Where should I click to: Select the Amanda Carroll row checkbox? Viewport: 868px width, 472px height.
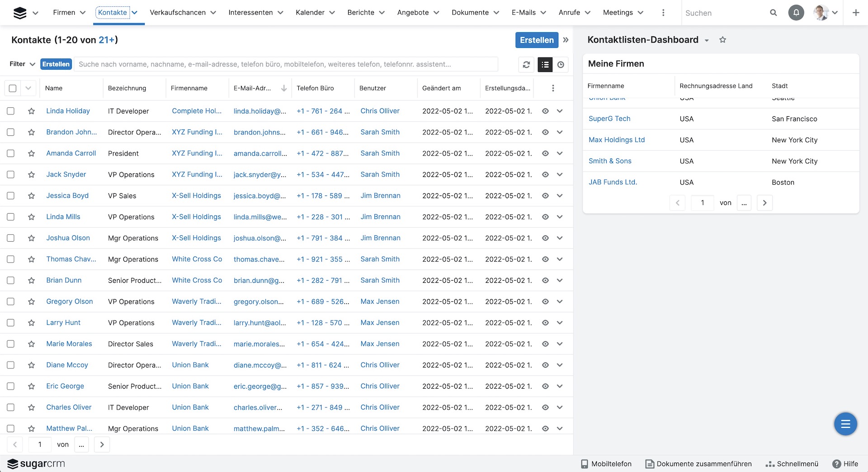coord(11,153)
